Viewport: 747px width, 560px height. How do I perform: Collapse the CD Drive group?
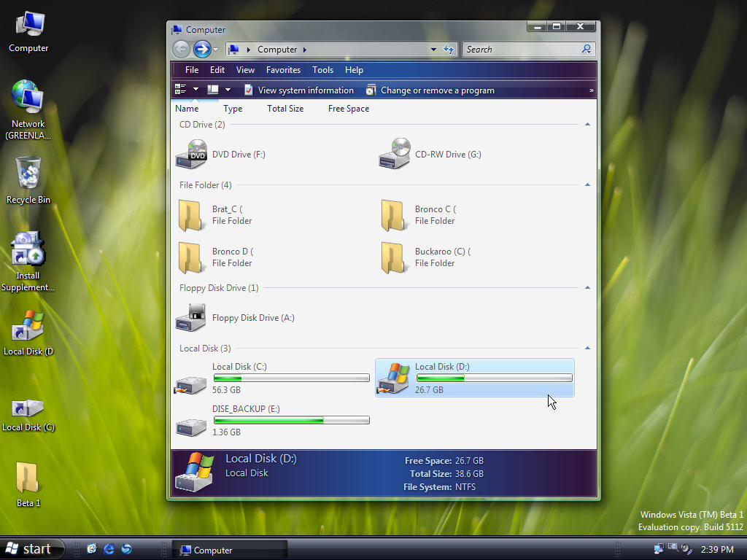click(x=587, y=124)
